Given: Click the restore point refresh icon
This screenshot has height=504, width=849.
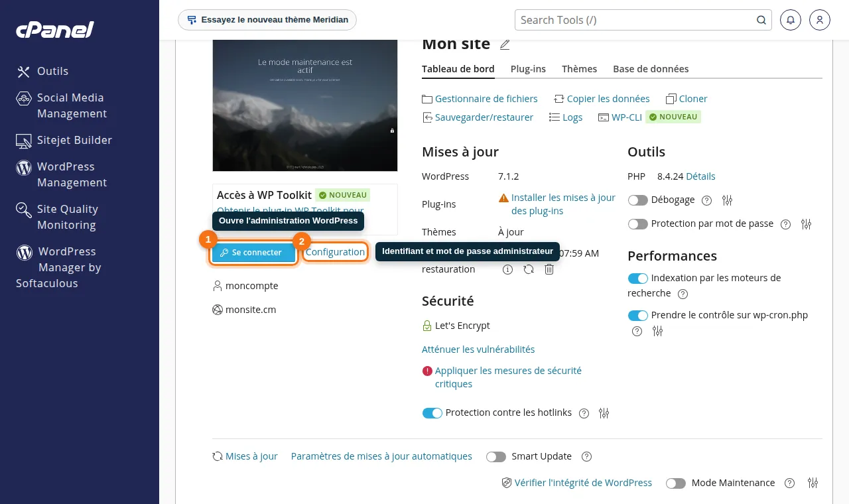Looking at the screenshot, I should 529,269.
